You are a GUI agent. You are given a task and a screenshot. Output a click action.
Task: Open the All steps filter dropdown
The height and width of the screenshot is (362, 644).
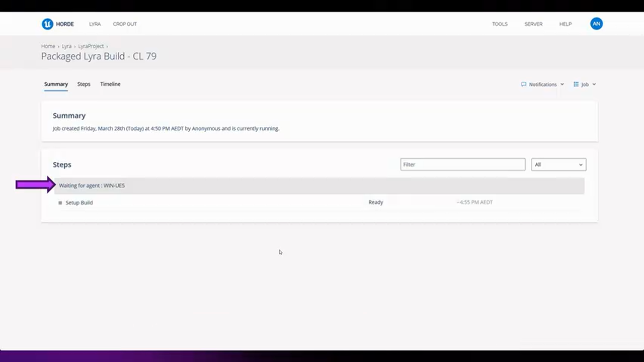(x=558, y=164)
